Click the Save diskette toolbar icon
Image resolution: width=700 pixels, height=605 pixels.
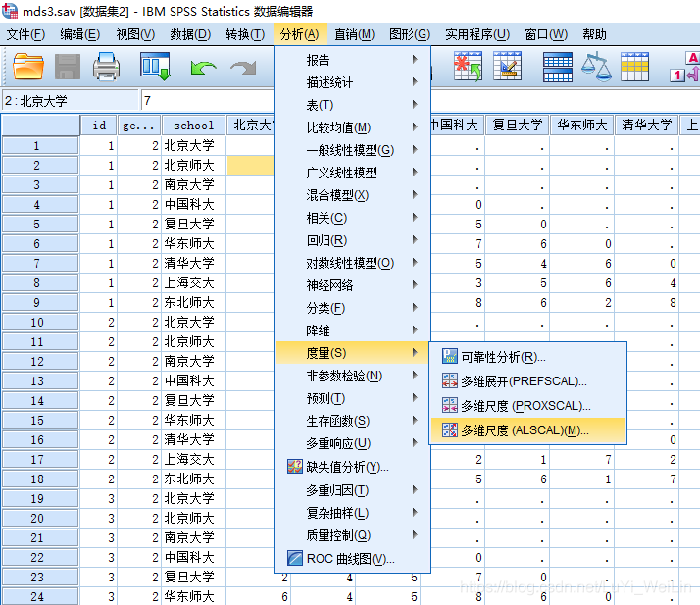click(x=68, y=67)
